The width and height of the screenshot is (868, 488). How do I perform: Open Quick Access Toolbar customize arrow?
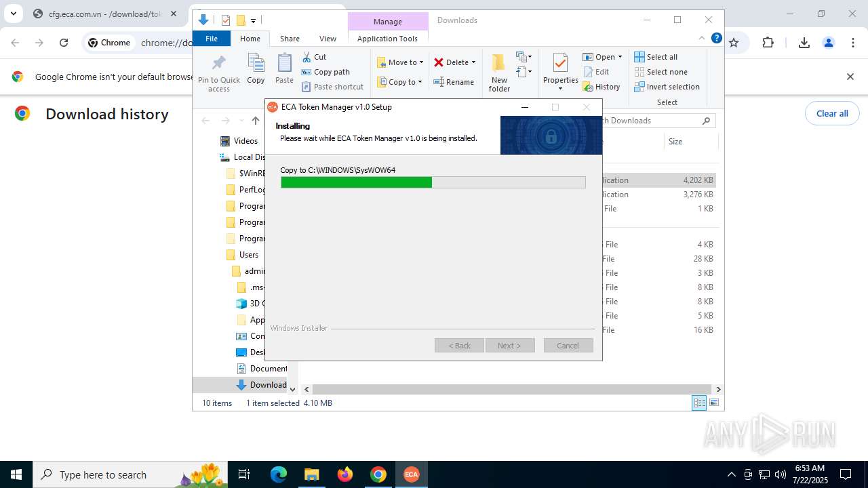pos(253,20)
